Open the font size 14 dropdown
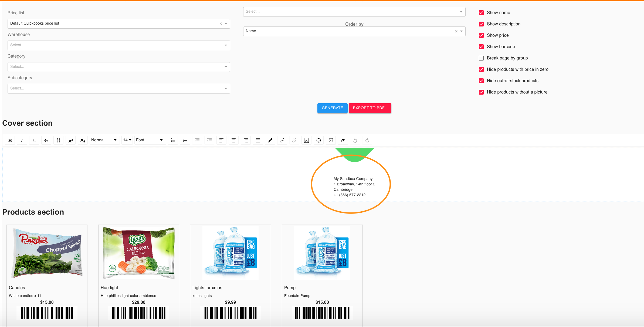 127,140
